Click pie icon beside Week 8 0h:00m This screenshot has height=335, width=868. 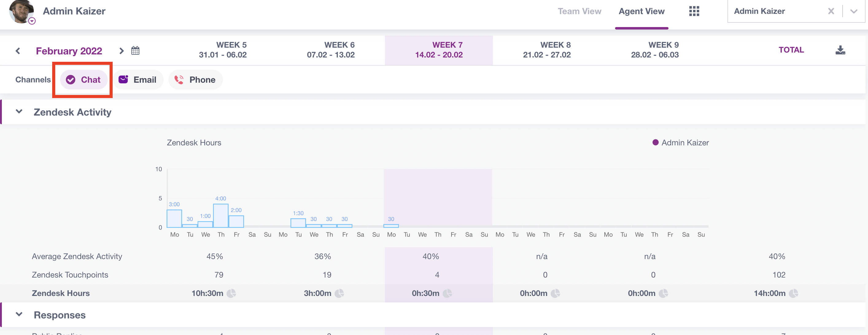[x=555, y=293]
